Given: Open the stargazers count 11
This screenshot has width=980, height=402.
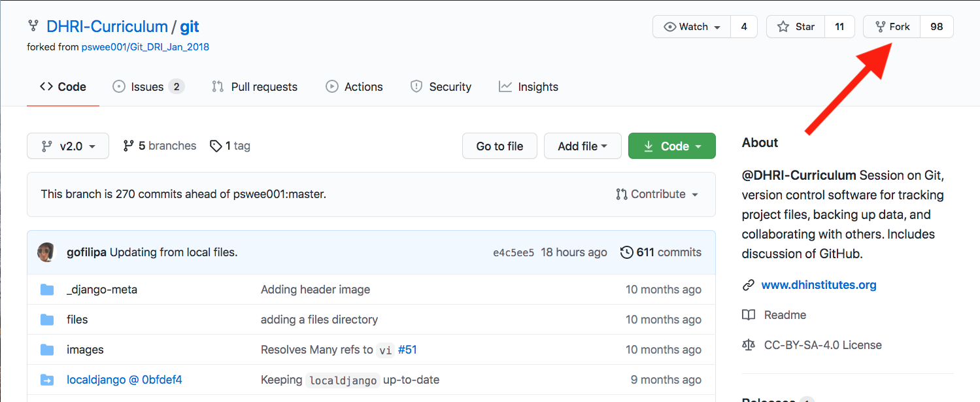Looking at the screenshot, I should pyautogui.click(x=839, y=27).
